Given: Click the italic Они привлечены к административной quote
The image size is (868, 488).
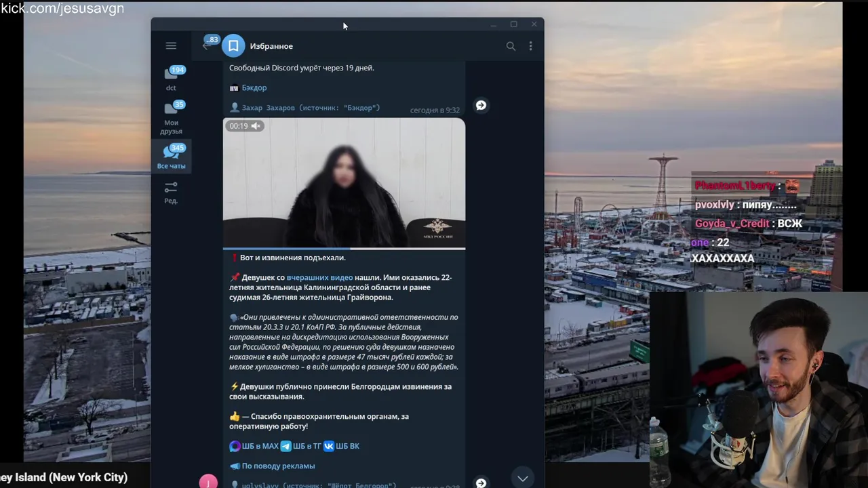Looking at the screenshot, I should 344,342.
